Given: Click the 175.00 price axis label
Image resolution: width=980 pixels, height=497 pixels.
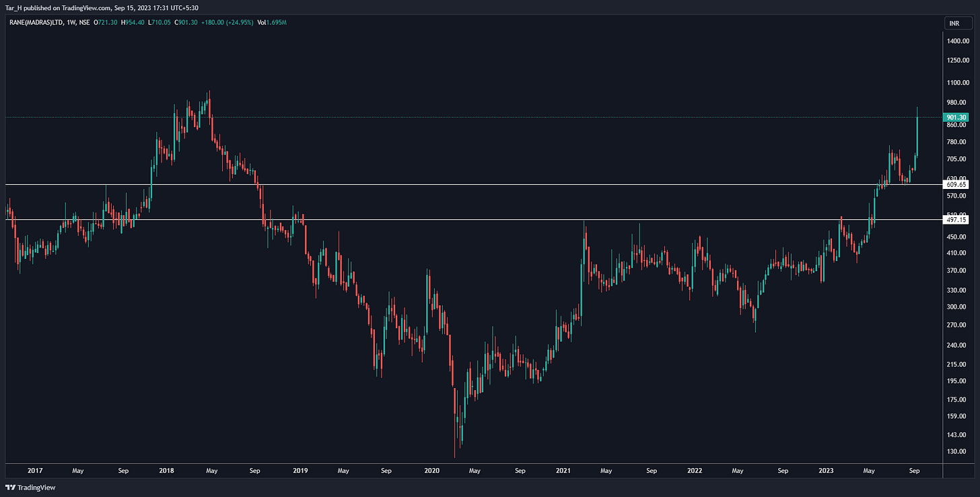Looking at the screenshot, I should [957, 399].
